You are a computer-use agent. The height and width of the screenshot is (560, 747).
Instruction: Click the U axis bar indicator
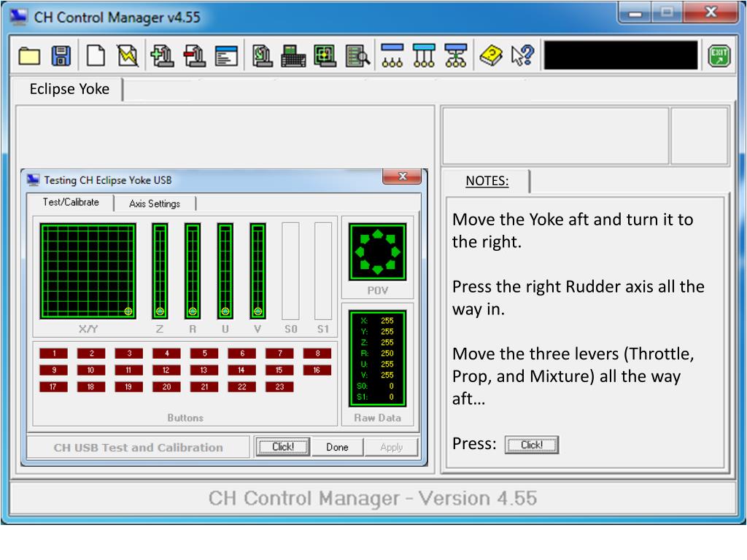coord(225,271)
